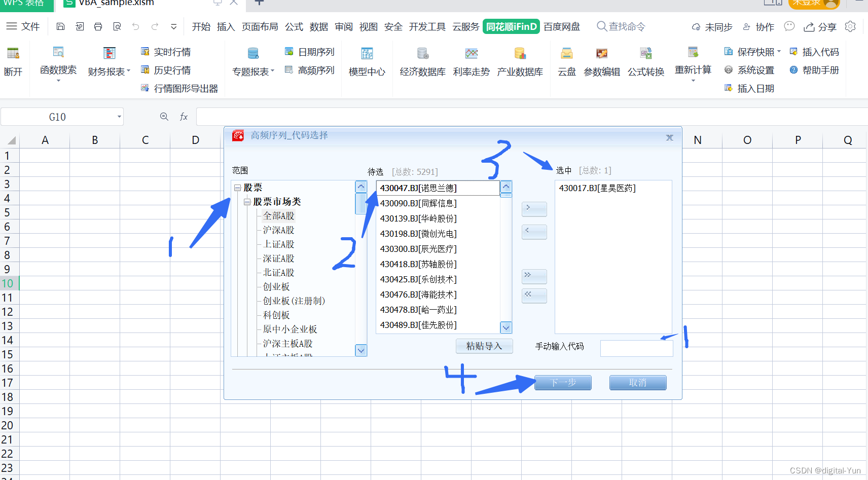Open the 专题报表 special reports icon
This screenshot has height=480, width=868.
pyautogui.click(x=253, y=53)
